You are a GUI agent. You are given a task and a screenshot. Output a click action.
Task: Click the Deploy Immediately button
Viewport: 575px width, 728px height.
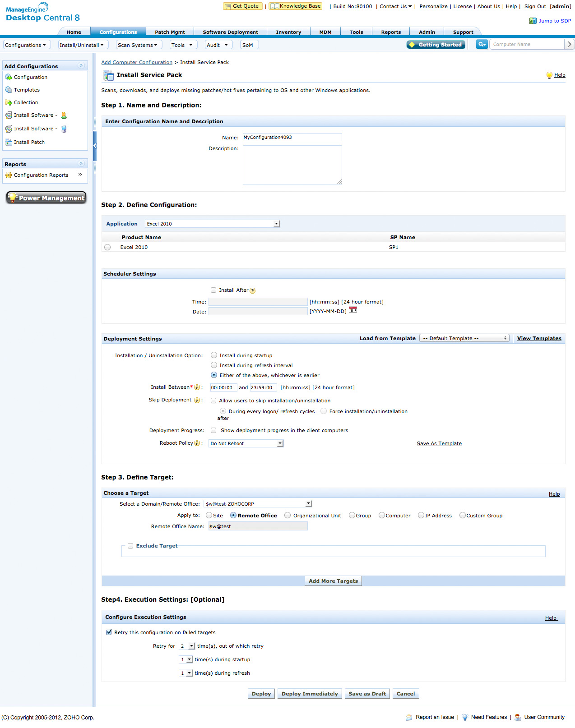click(x=310, y=694)
